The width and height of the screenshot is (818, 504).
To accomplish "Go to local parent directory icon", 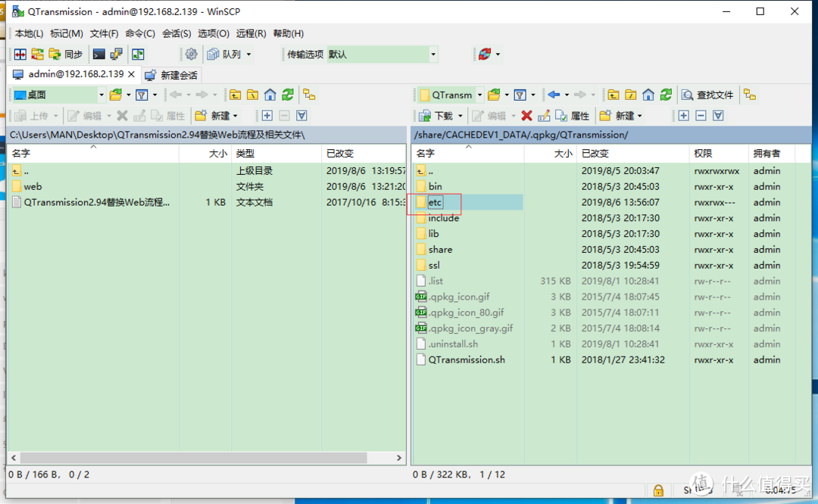I will (236, 95).
